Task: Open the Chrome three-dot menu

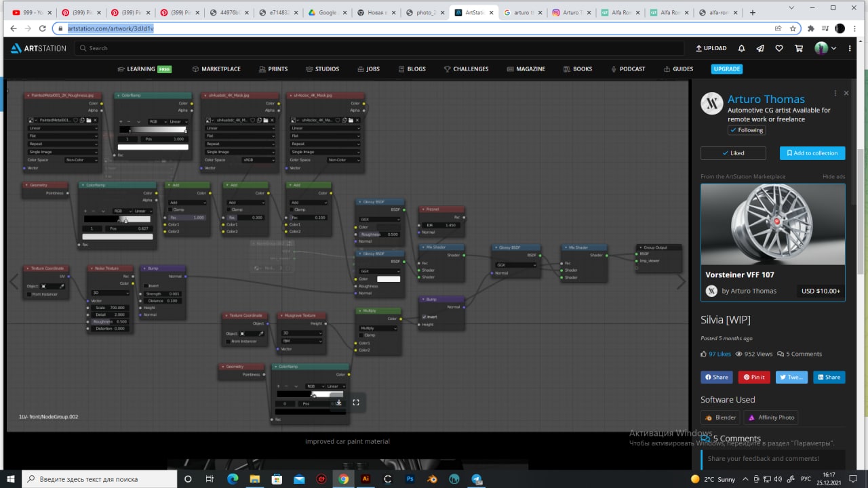Action: [x=856, y=28]
